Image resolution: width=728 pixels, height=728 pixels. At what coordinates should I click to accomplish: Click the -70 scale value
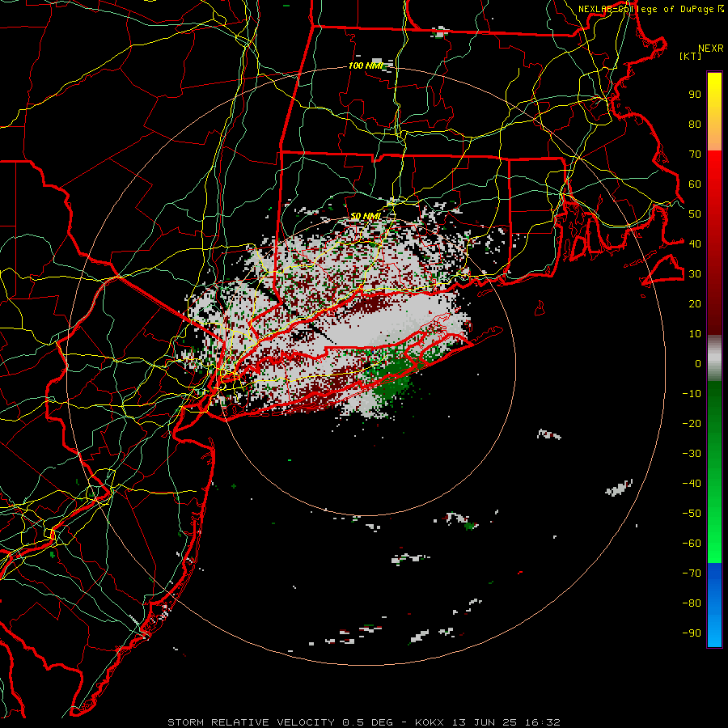pos(692,574)
